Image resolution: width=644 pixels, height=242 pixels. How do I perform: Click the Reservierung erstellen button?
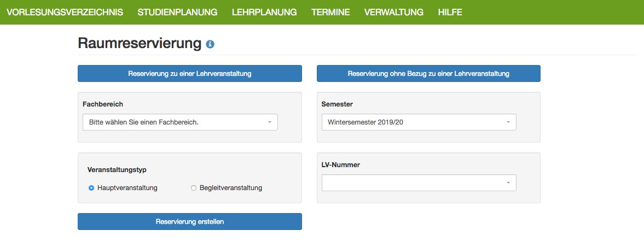click(x=190, y=221)
